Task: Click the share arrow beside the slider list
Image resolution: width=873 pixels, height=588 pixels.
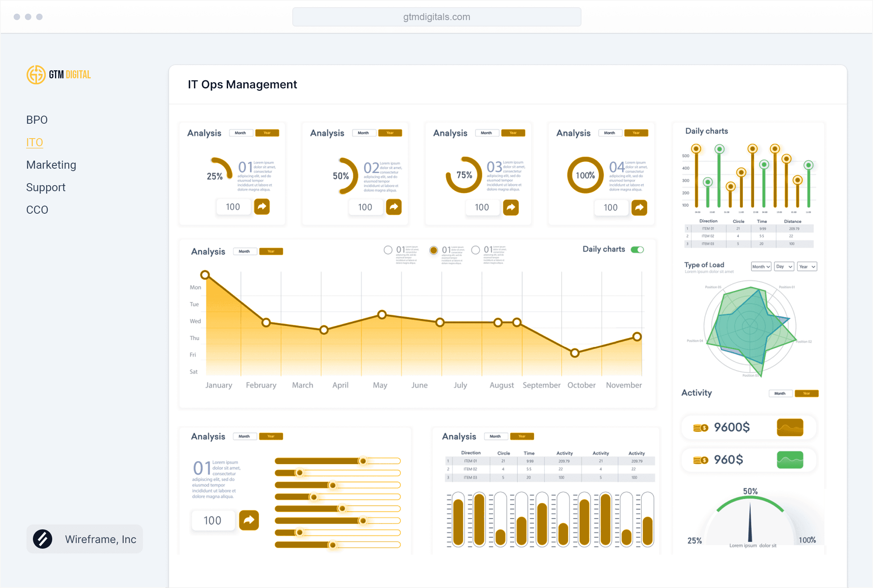Action: click(x=249, y=520)
